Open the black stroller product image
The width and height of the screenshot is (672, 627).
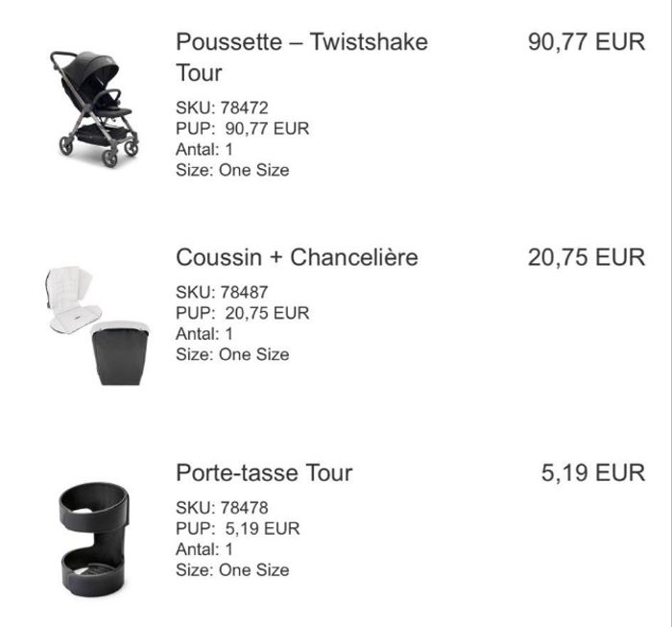[x=95, y=109]
